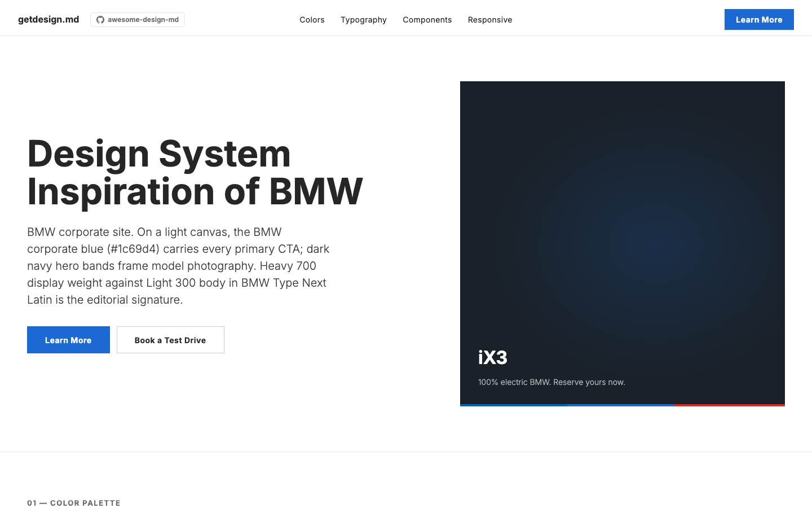Click the GitHub icon in the repo badge
Screen dimensions: 812x508
pyautogui.click(x=100, y=19)
